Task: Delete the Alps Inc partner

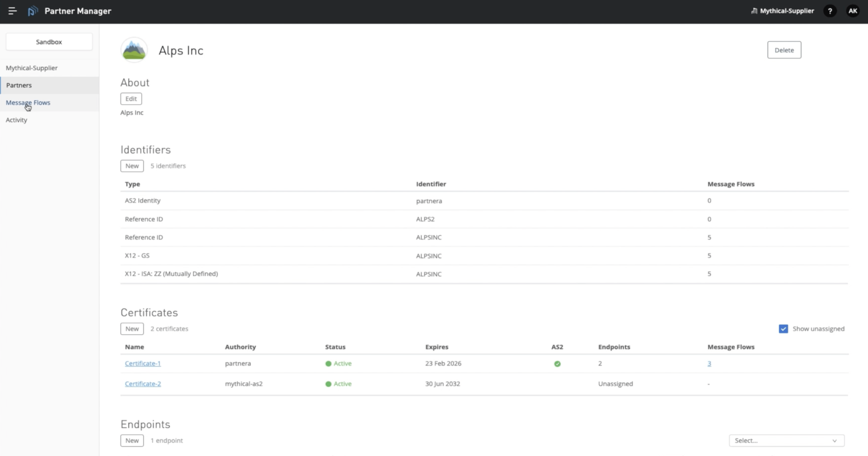Action: pos(784,50)
